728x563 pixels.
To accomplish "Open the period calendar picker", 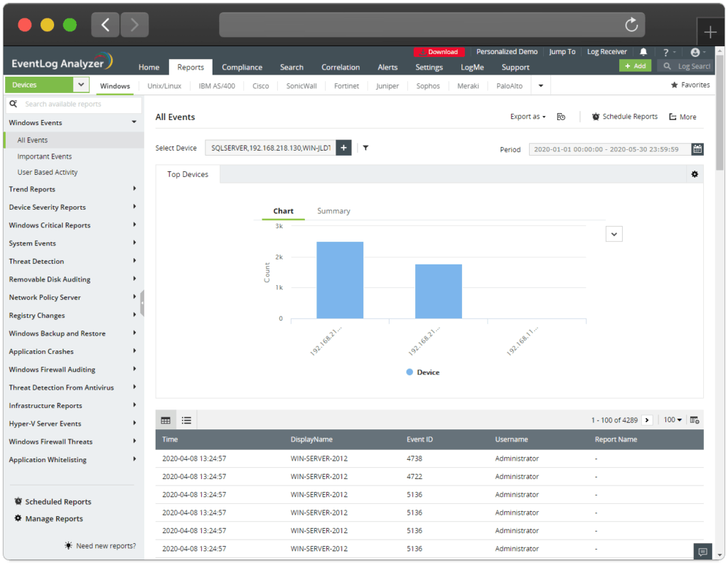I will pos(697,149).
